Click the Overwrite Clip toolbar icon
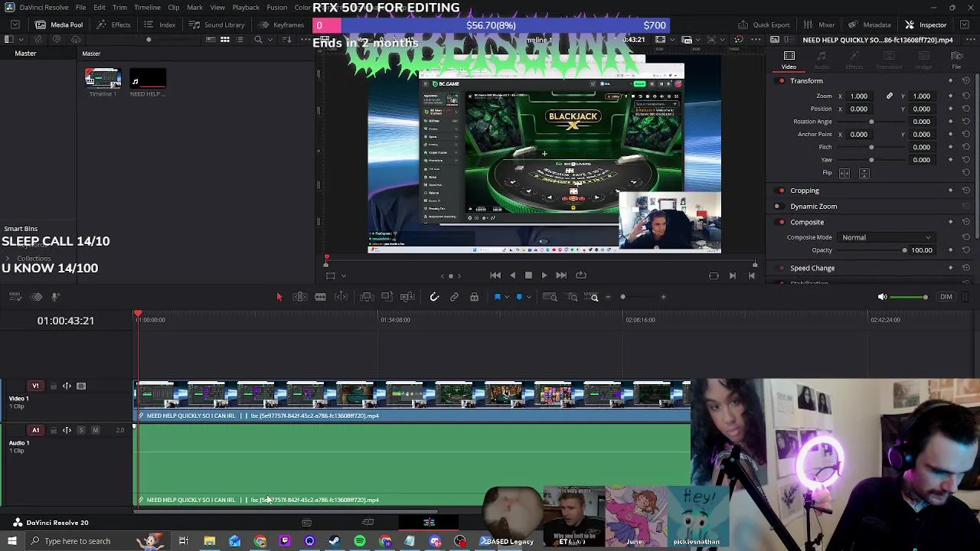 [x=387, y=297]
